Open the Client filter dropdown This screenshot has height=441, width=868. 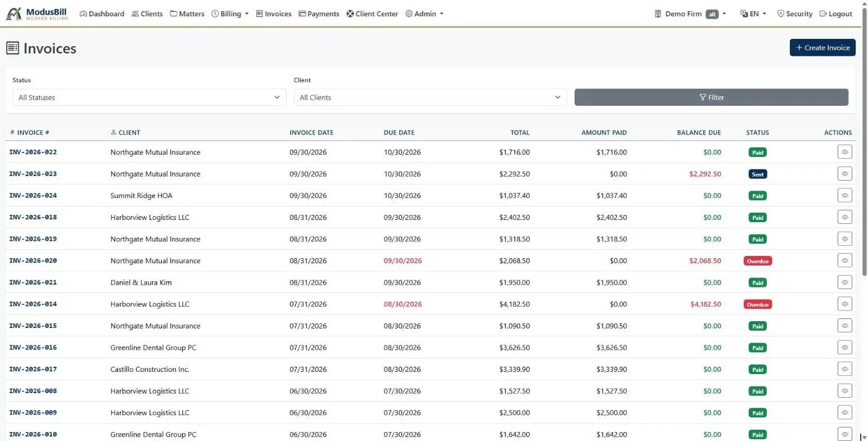[430, 97]
